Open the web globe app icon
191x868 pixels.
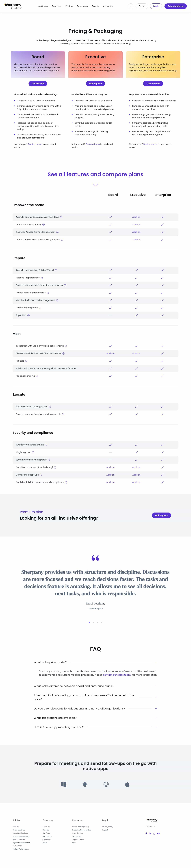(106, 784)
